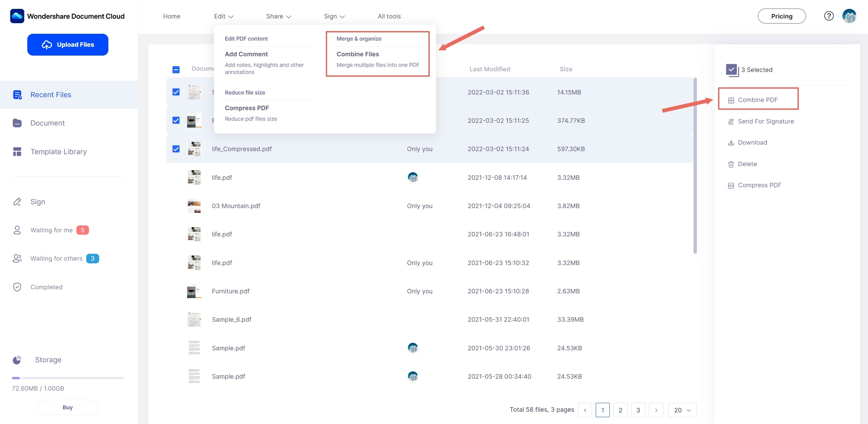Open the Furniture.pdf thumbnail
The image size is (868, 424).
194,291
